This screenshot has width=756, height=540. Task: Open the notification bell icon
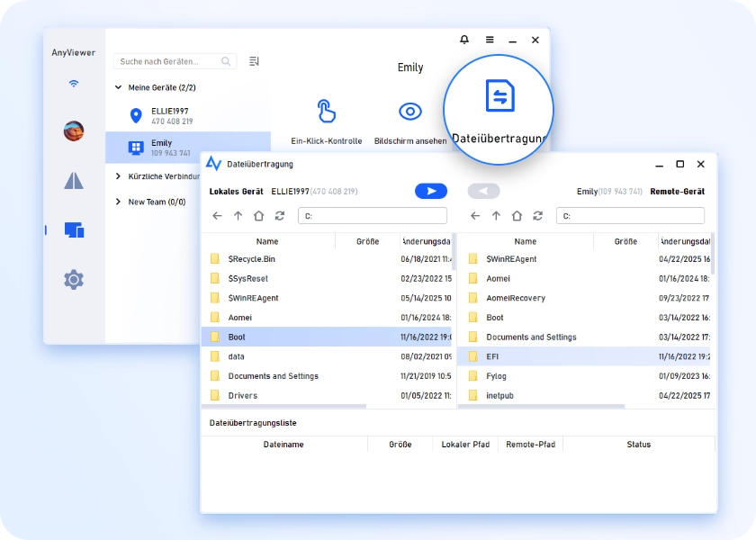point(464,40)
